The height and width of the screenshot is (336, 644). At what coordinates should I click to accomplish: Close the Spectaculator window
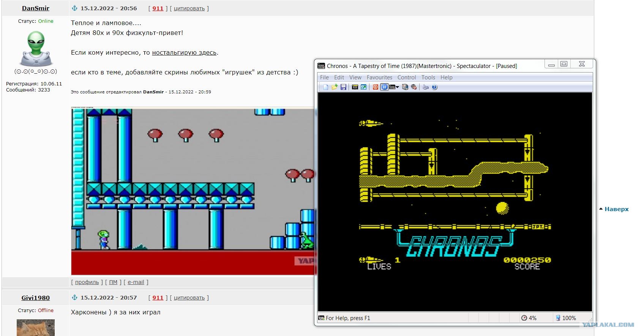point(582,64)
